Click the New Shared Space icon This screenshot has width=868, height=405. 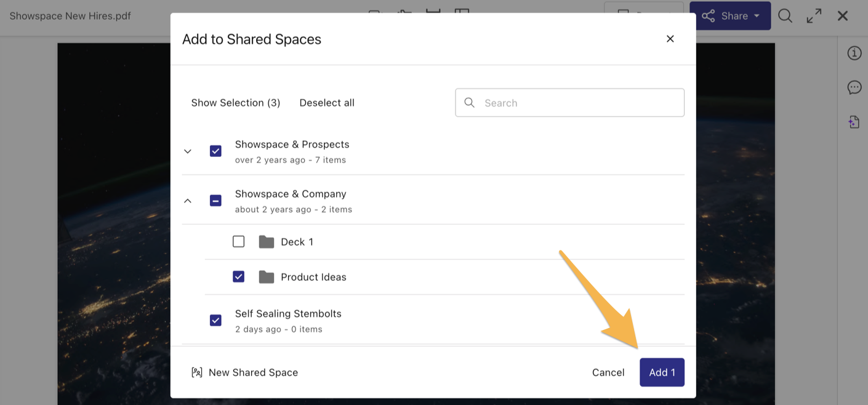(x=196, y=372)
